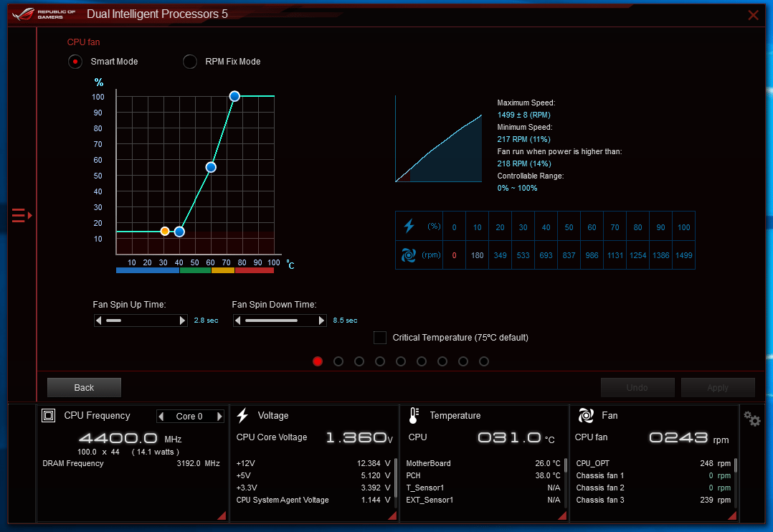Click the '2.8 sec' spin up value
Viewport: 773px width, 532px height.
[206, 320]
